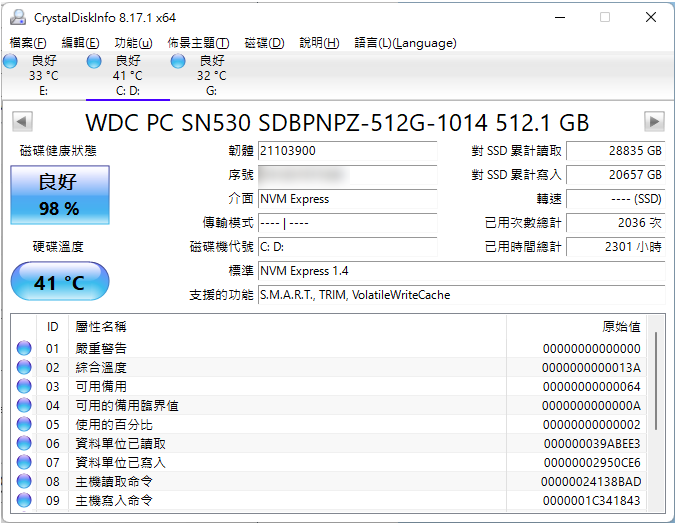This screenshot has height=525, width=676.
Task: Click the power on count 2036 次
Action: 616,223
